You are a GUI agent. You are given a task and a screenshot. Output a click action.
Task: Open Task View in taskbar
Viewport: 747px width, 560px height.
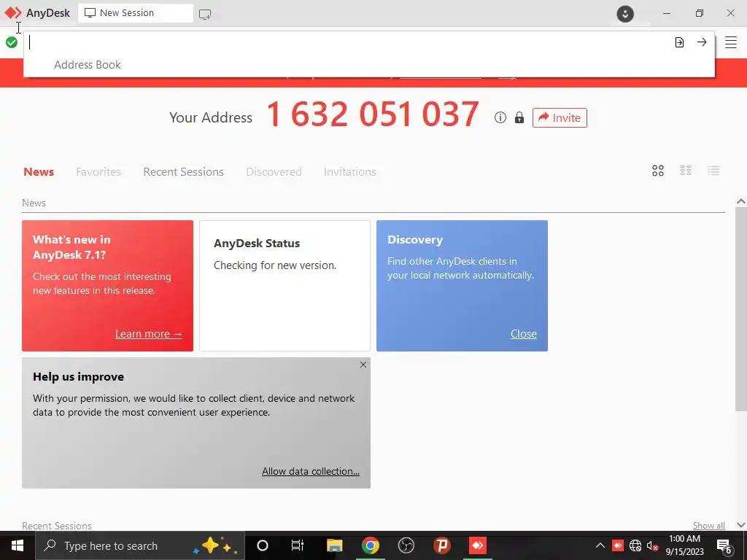point(298,545)
